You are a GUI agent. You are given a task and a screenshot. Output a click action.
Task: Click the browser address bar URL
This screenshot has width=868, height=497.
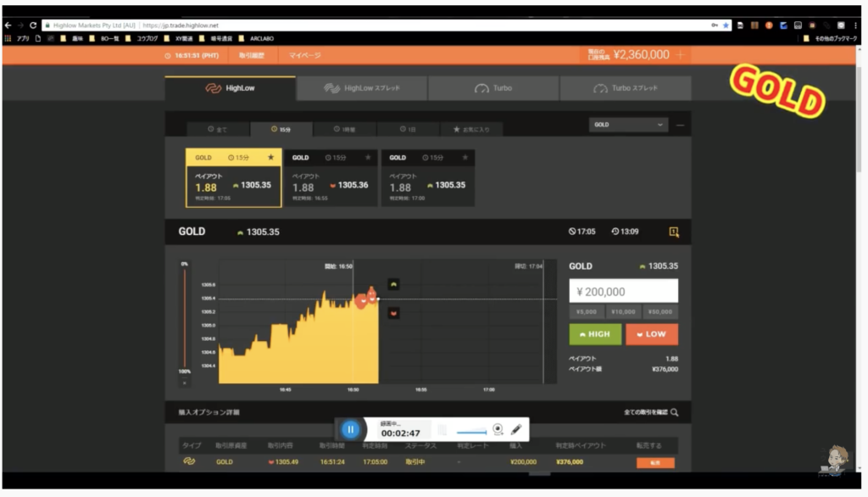coord(181,25)
